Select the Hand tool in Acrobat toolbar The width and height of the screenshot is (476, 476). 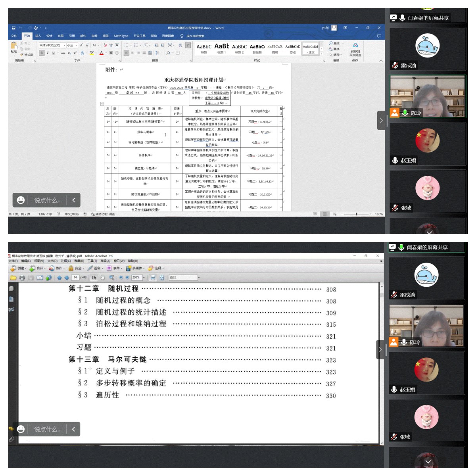pos(102,278)
